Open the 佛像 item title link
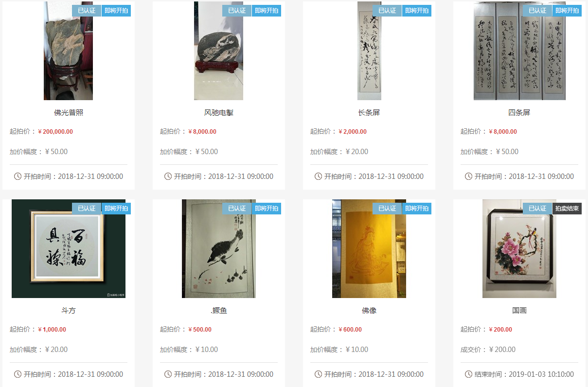 (369, 311)
